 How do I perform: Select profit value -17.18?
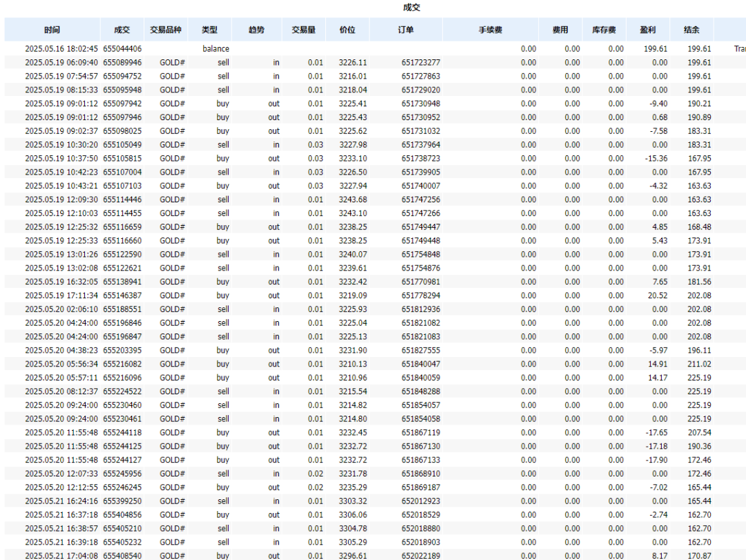click(656, 446)
